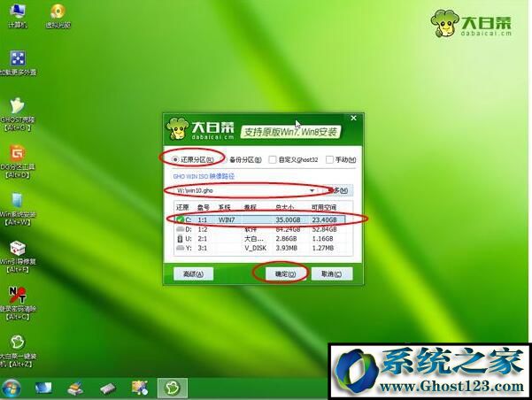This screenshot has height=400, width=532.
Task: Launch the NT password clear (Alt+C) icon
Action: tap(18, 304)
